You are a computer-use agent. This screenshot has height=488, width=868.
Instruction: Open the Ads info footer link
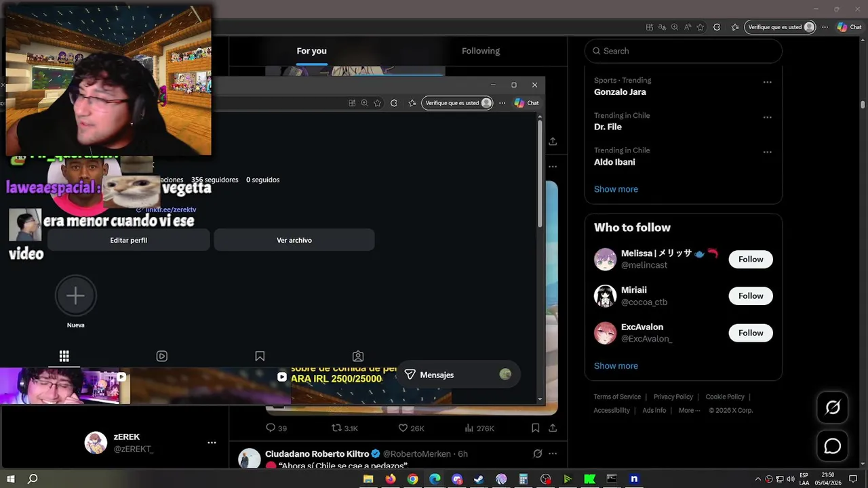coord(654,410)
